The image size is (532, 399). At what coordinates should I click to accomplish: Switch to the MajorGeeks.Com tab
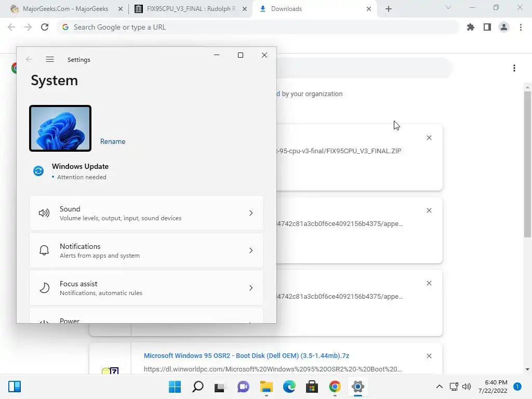click(x=65, y=9)
